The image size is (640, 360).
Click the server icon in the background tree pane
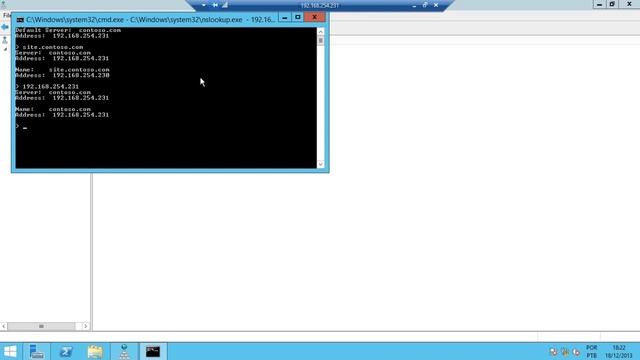(x=5, y=40)
